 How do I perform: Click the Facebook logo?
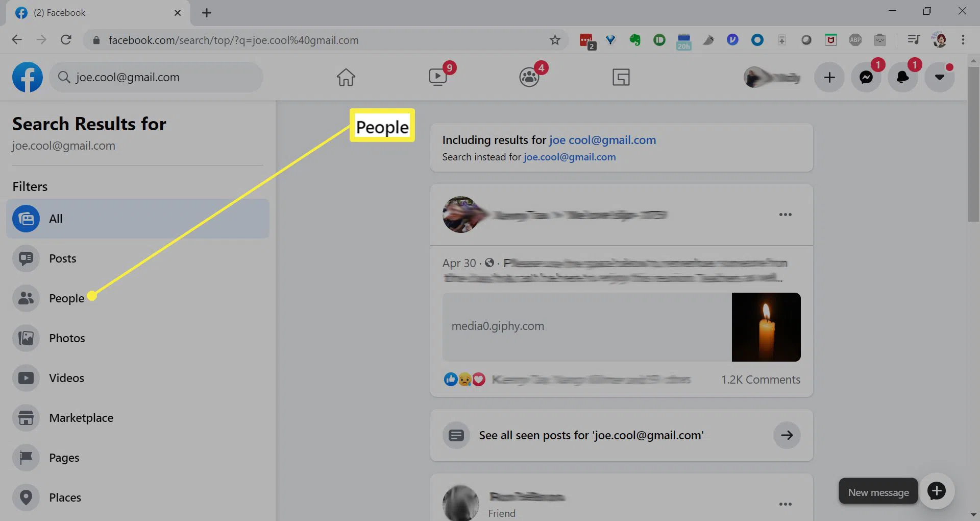[28, 78]
